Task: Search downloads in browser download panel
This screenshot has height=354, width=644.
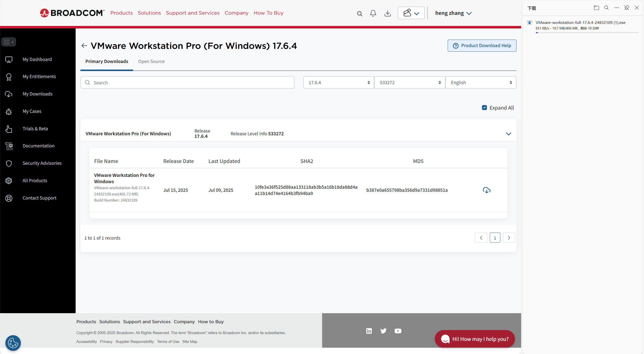Action: [606, 8]
